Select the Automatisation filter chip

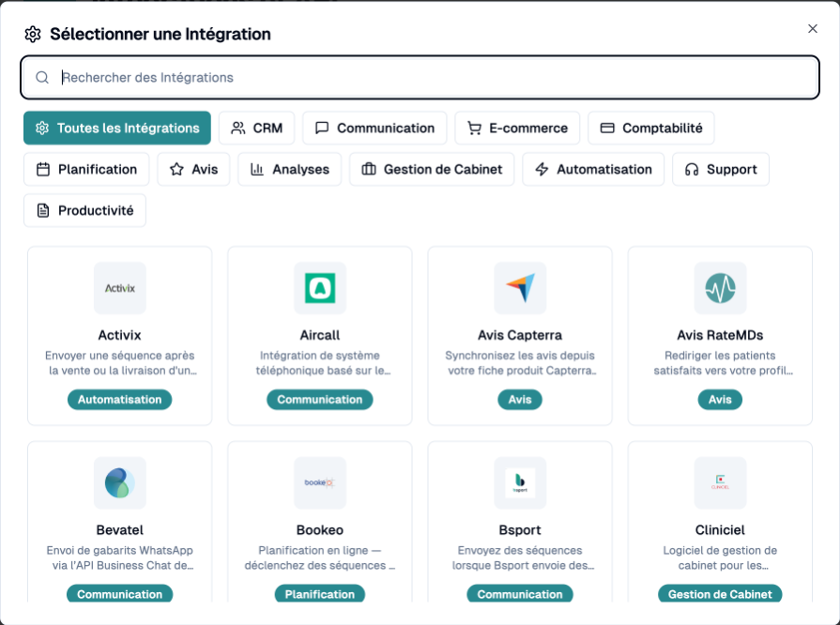(593, 169)
